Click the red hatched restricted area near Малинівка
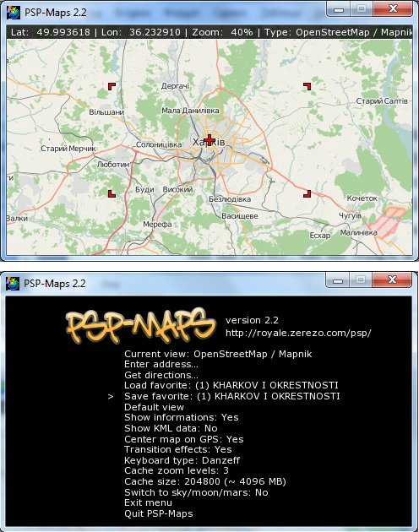419x532 pixels. 387,222
